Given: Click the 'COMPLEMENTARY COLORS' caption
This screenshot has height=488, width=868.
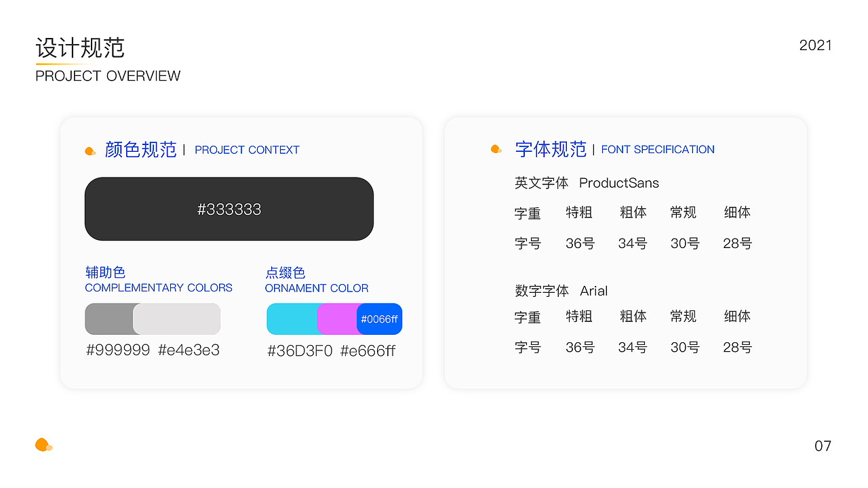Looking at the screenshot, I should tap(159, 288).
